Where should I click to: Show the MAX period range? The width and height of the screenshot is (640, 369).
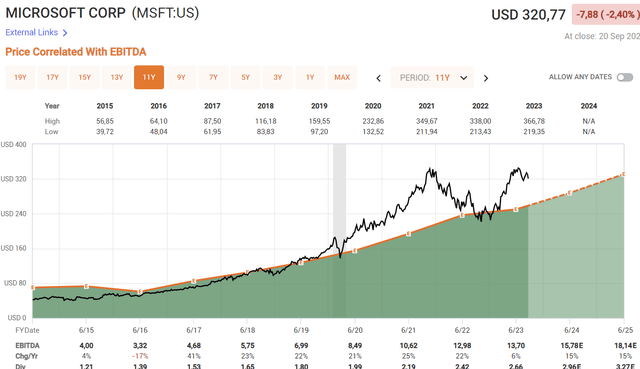coord(342,77)
